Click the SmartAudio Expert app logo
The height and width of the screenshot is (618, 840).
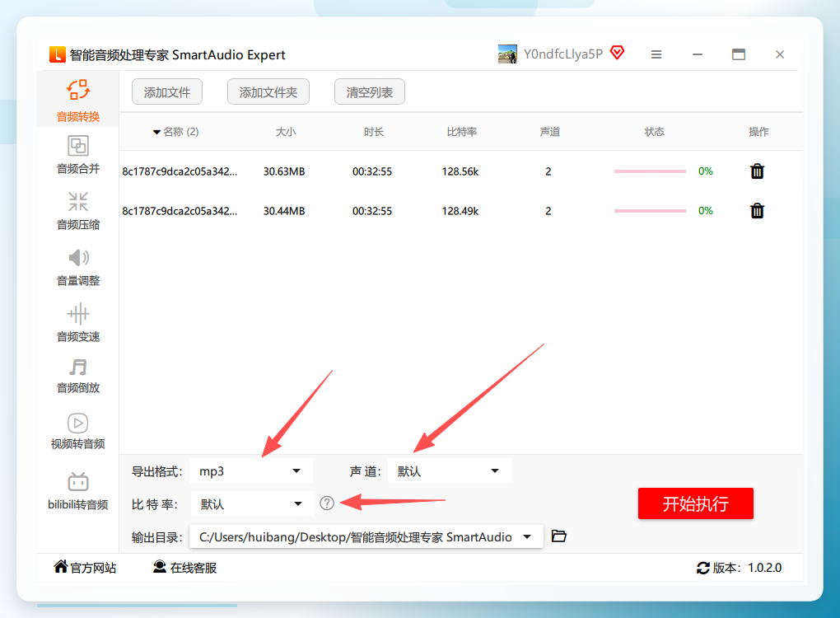click(58, 54)
